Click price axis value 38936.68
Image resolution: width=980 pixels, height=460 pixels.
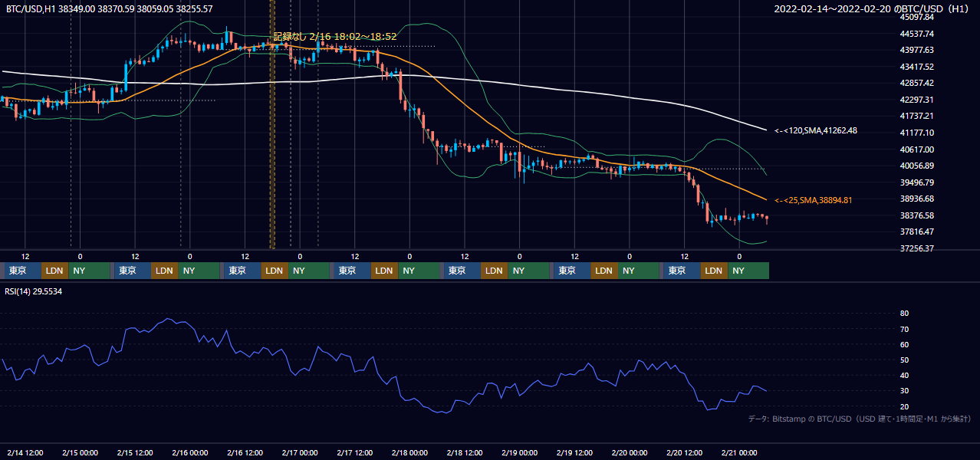pyautogui.click(x=917, y=199)
